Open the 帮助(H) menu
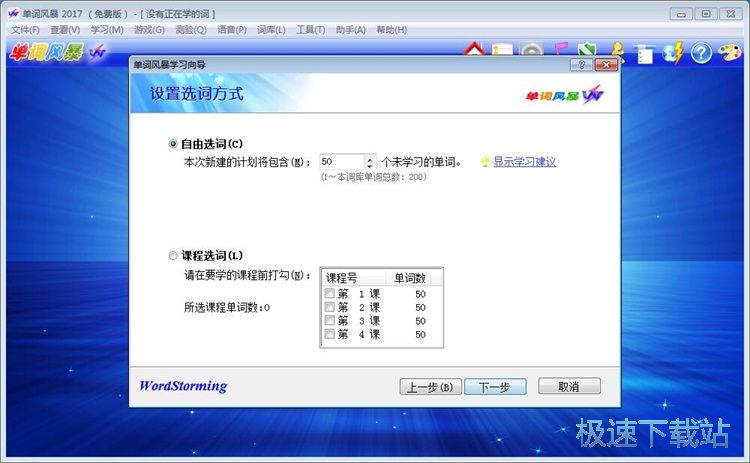The width and height of the screenshot is (750, 463). click(x=392, y=30)
